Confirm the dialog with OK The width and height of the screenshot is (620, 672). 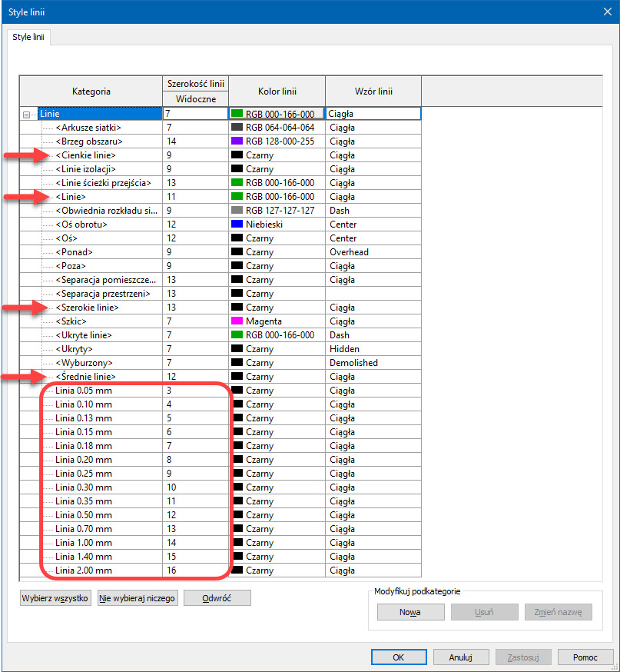[398, 657]
